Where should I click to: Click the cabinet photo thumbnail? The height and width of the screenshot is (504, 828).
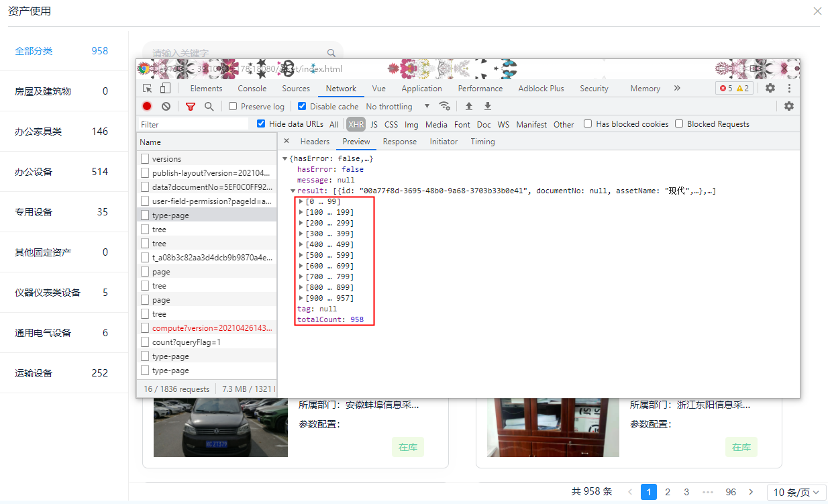[x=553, y=427]
